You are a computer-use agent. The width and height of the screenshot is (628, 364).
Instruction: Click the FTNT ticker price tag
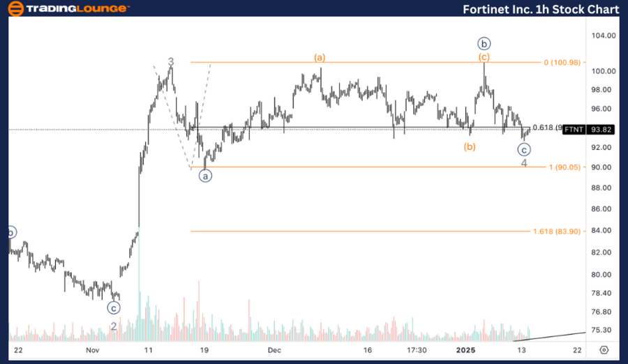point(574,129)
